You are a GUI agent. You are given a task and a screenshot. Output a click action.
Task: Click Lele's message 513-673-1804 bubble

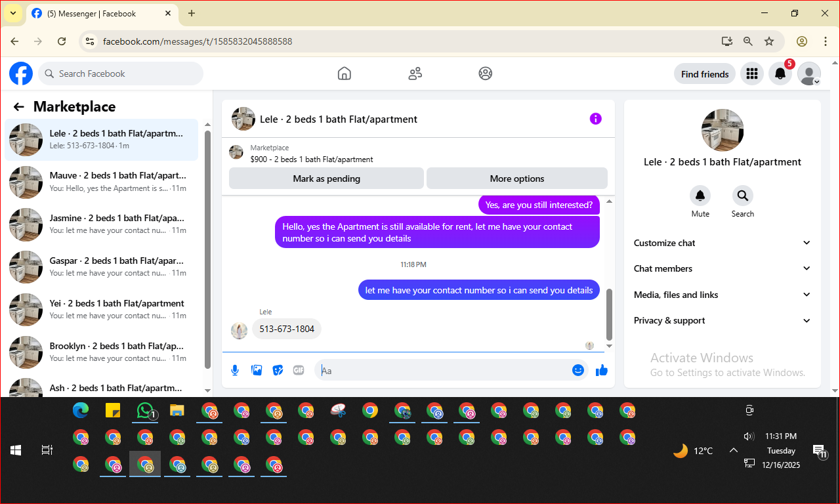287,329
